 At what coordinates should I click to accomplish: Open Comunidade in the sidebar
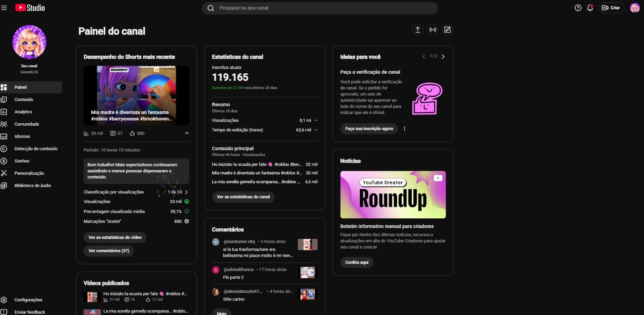tap(31, 124)
